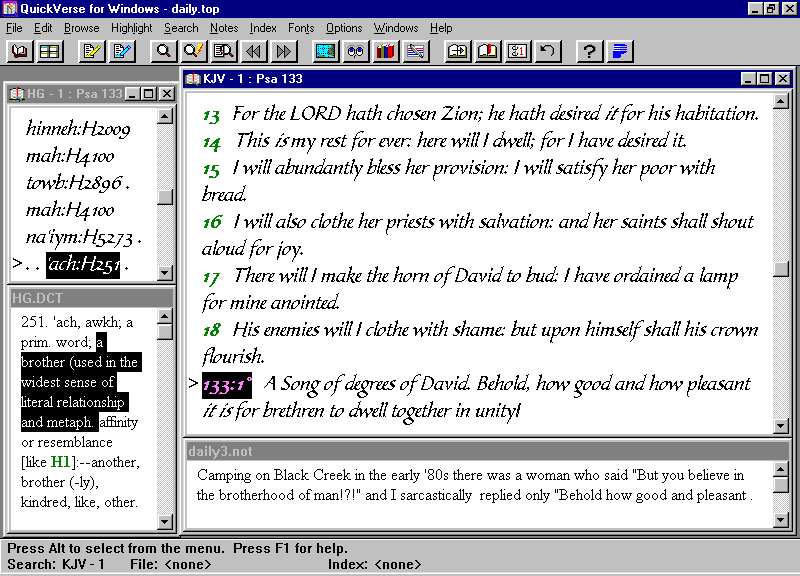Click the blue notepad with pencil icon

pyautogui.click(x=122, y=51)
